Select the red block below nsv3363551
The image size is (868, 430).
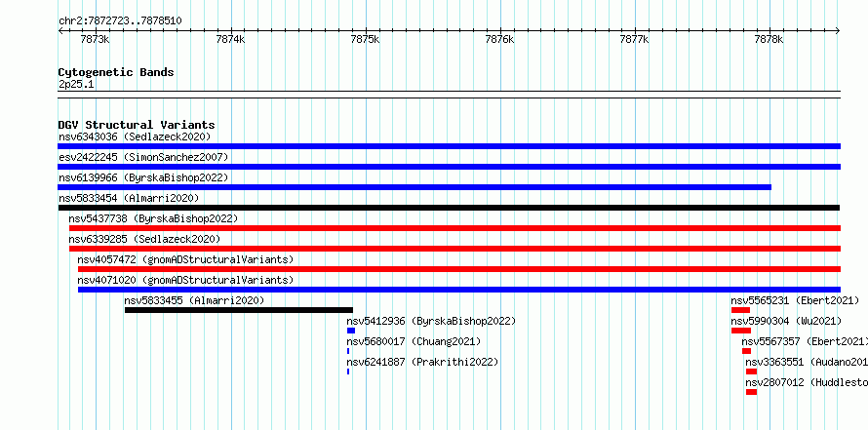pos(751,371)
